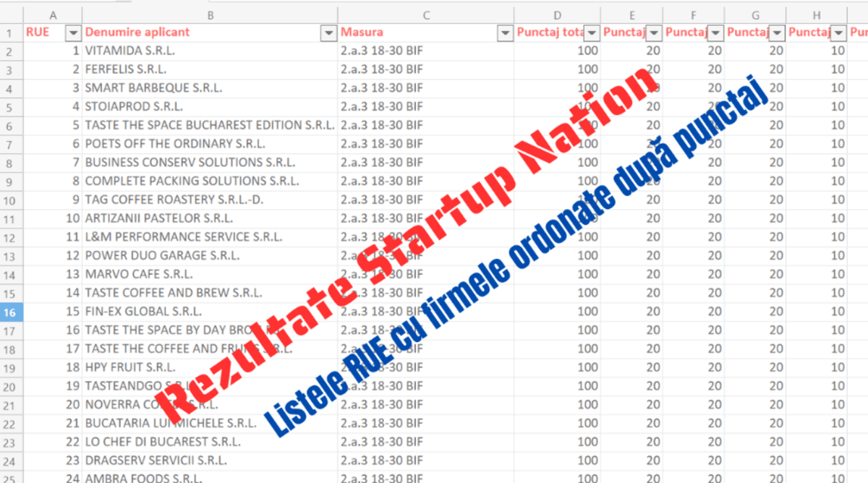The width and height of the screenshot is (868, 483).
Task: Open the Denumire aplicant filter dropdown
Action: [328, 33]
